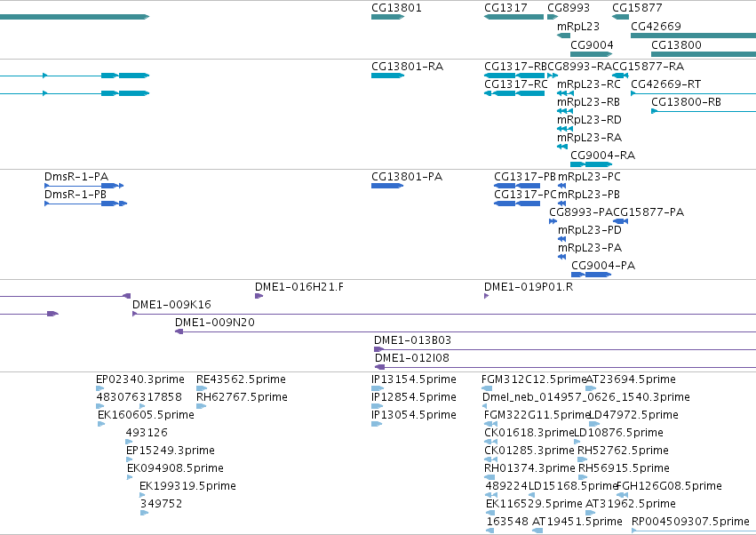Open EST RH62767.5prime
Screen dimensions: 756x535
242,397
